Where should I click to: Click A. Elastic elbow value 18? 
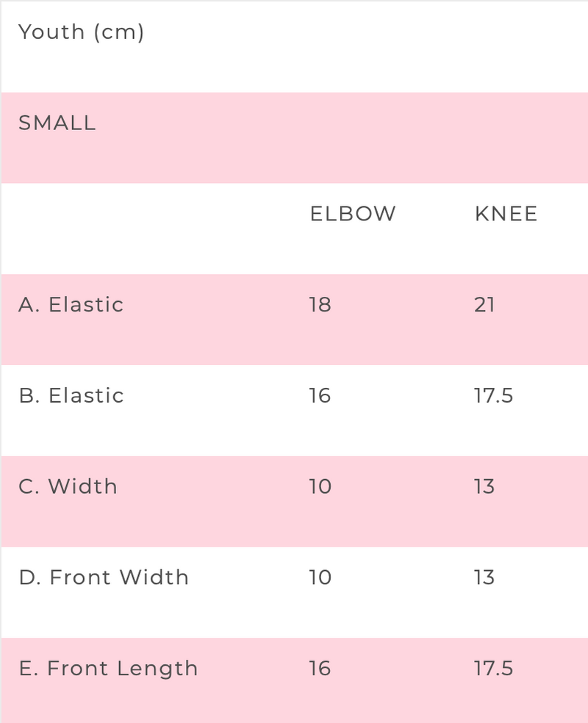click(x=320, y=305)
